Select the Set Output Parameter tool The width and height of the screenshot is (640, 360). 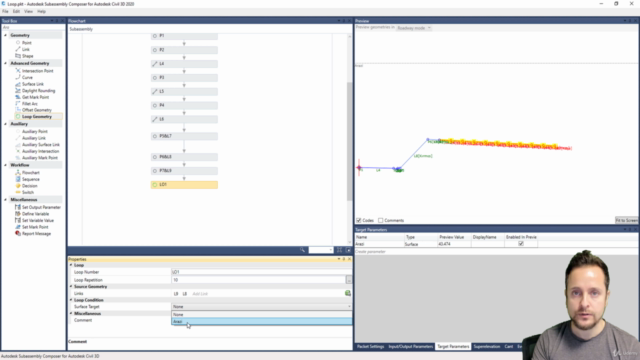[41, 207]
